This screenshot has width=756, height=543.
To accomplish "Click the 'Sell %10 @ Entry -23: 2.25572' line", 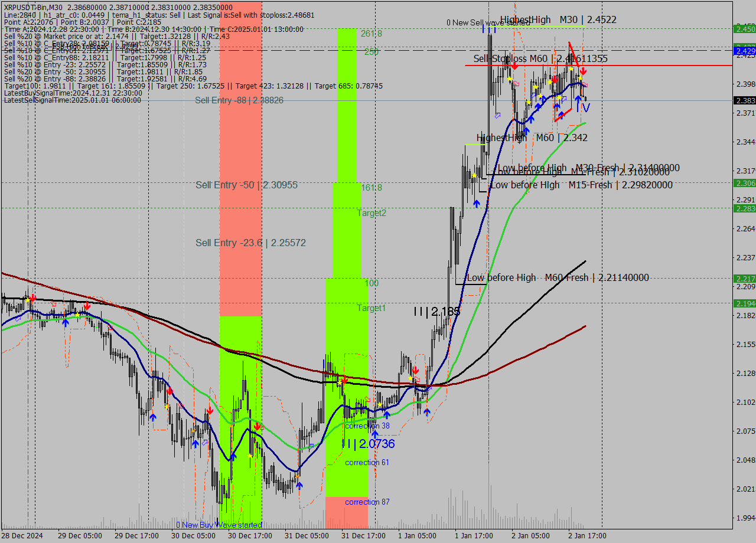I will [x=105, y=64].
